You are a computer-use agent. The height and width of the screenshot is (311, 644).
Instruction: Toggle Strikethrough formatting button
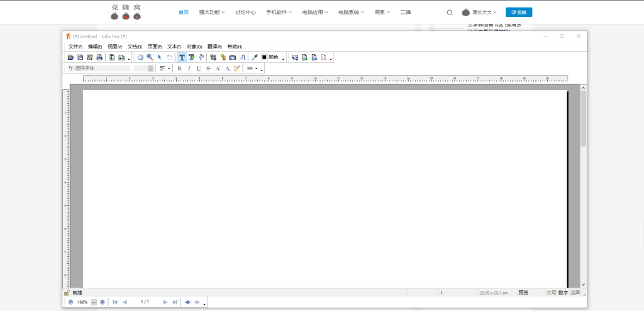point(208,68)
